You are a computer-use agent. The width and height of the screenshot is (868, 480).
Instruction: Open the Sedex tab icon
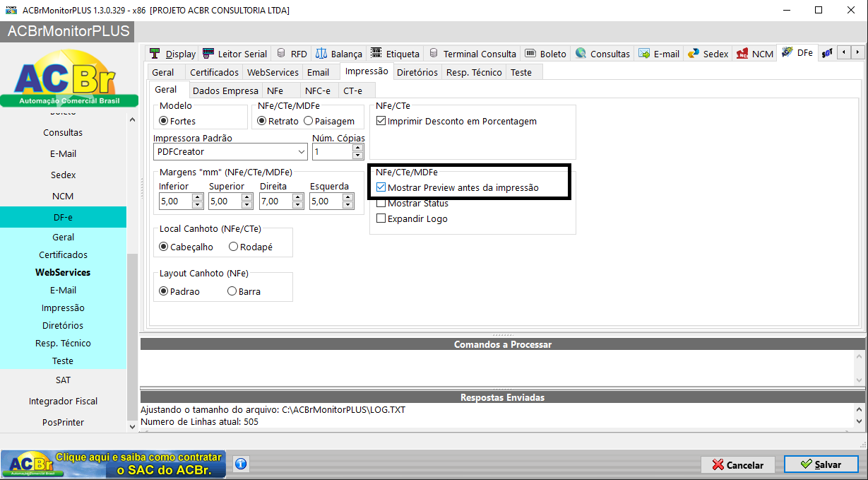click(x=694, y=54)
